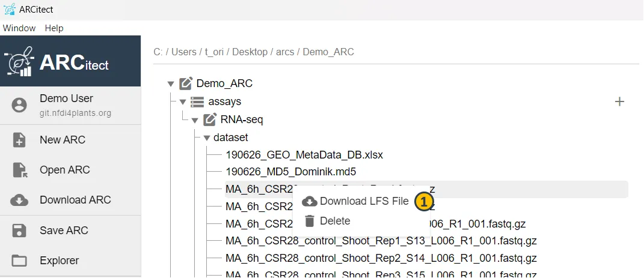Click the Download ARC cloud icon
Image resolution: width=644 pixels, height=278 pixels.
19,201
